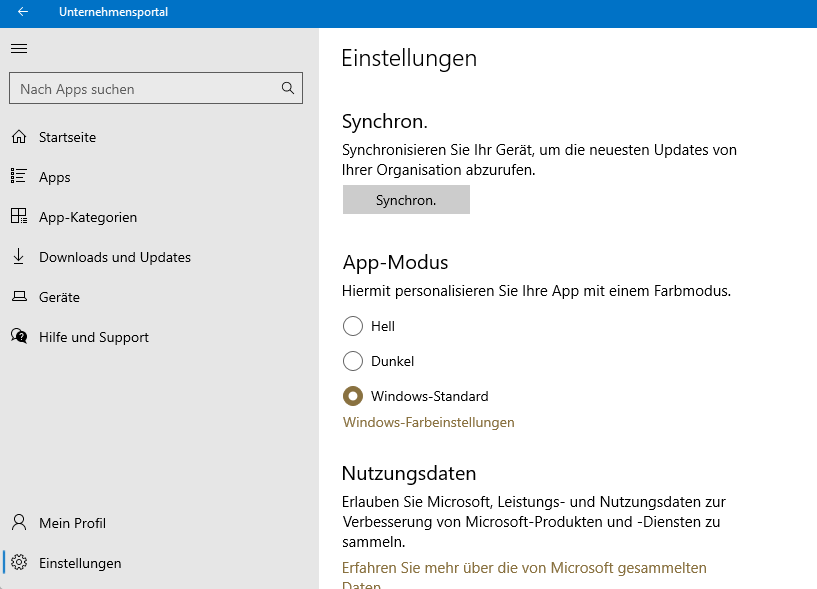Open the Microsoft data collection info link
Image resolution: width=817 pixels, height=589 pixels.
(524, 568)
